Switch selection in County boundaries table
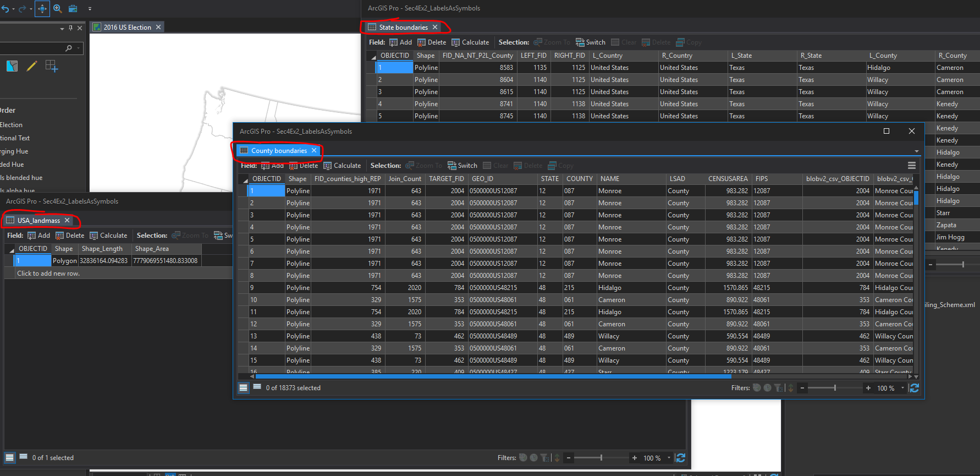 pos(463,166)
